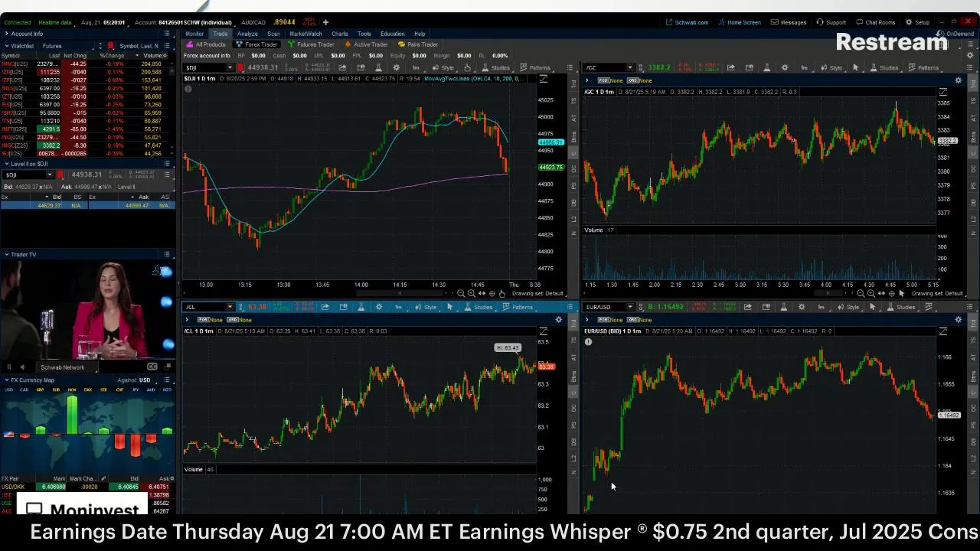Open $DJI chart symbol dropdown
Viewport: 980px width, 551px height.
click(229, 67)
